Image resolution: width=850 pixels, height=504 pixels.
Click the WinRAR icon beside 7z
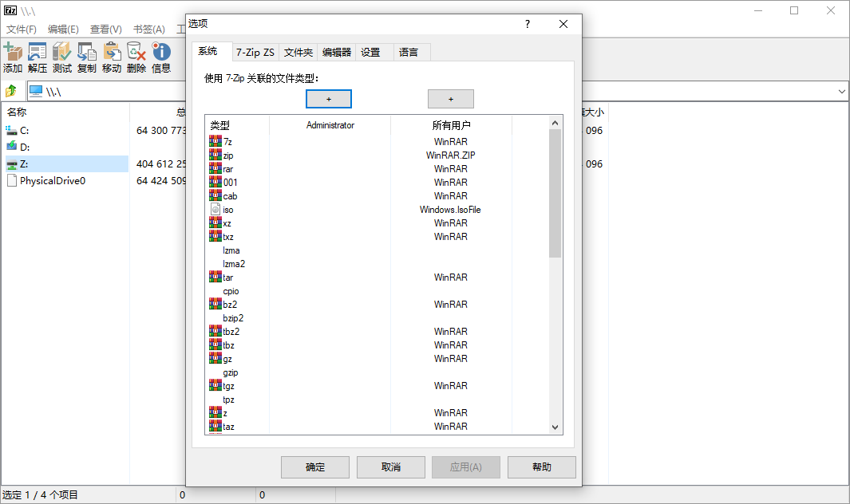point(215,141)
